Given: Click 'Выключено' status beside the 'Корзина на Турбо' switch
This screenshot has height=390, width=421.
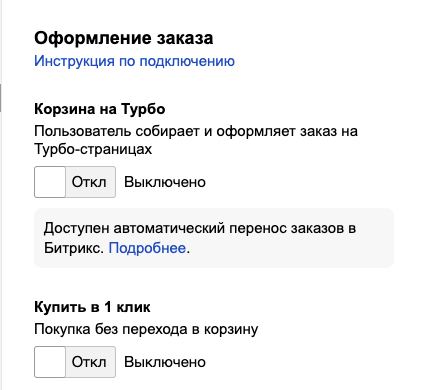Looking at the screenshot, I should pyautogui.click(x=165, y=182).
